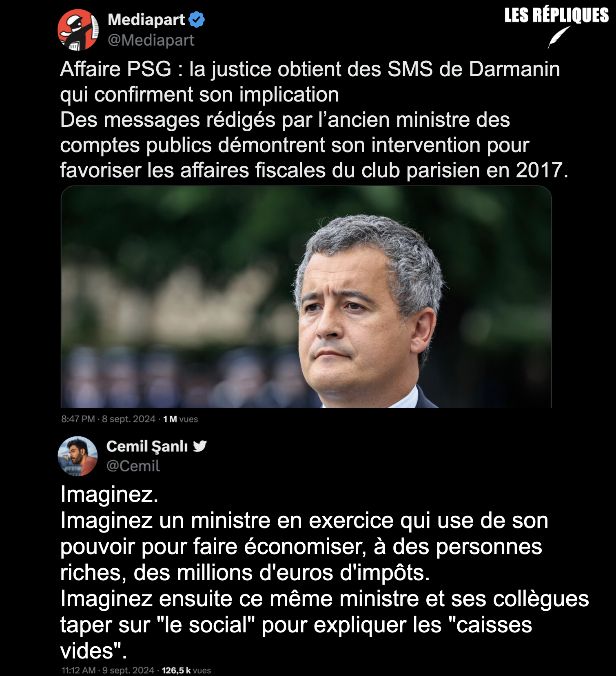
Task: Click the 11:12 AM timestamp
Action: pyautogui.click(x=78, y=670)
